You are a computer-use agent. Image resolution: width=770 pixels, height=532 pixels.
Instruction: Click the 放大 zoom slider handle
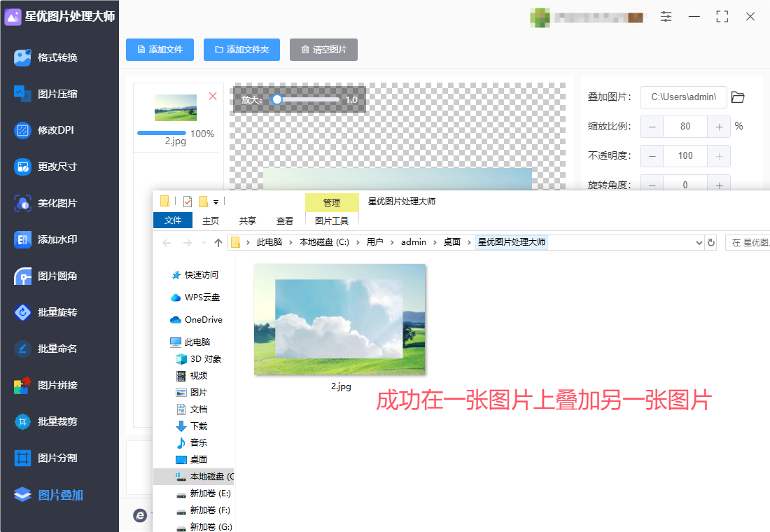tap(277, 99)
